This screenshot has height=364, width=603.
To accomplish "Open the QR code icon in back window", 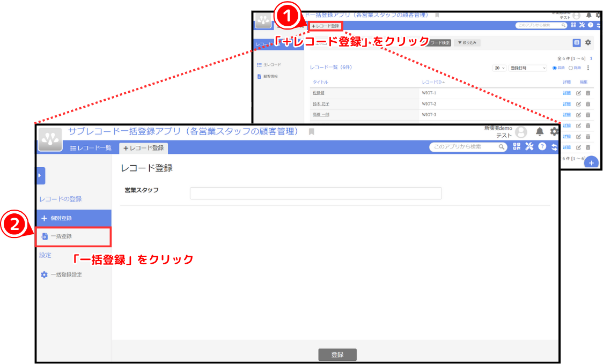I will click(573, 25).
